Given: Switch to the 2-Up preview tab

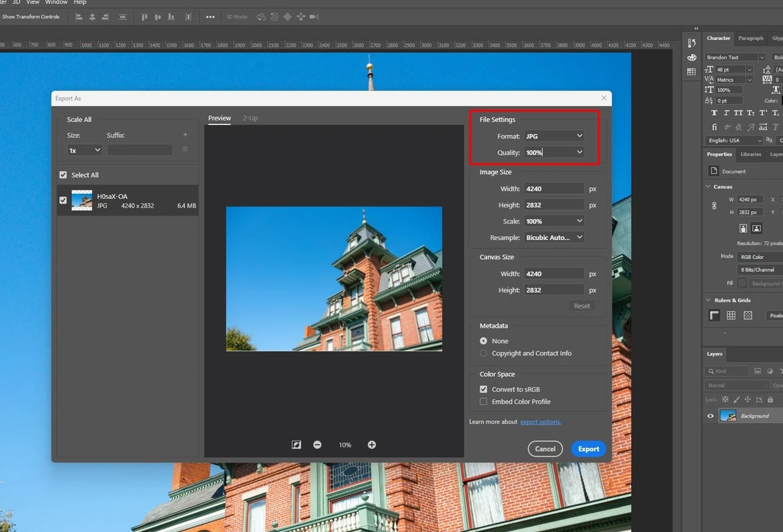Looking at the screenshot, I should pos(250,118).
